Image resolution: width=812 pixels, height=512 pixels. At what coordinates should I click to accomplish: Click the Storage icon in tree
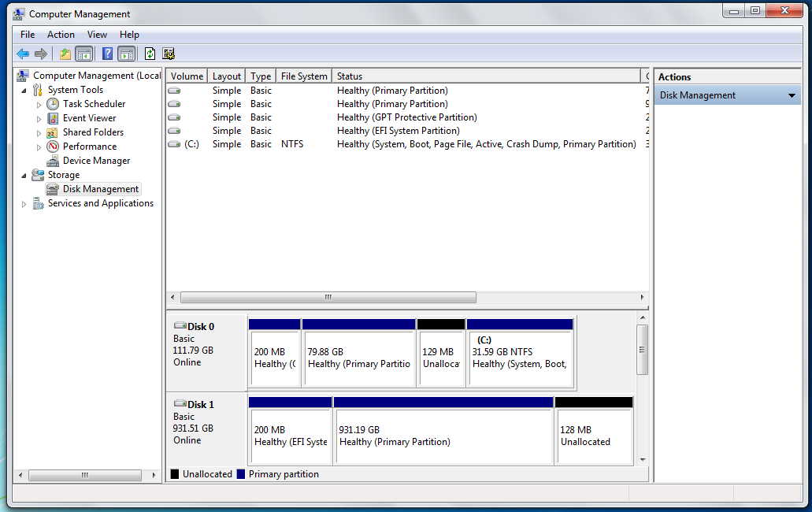pos(38,175)
